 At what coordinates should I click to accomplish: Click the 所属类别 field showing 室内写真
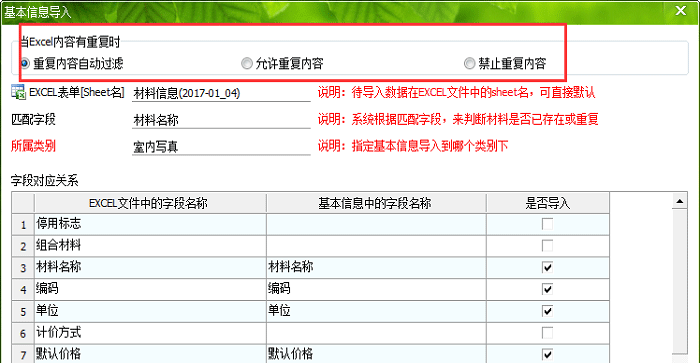221,146
